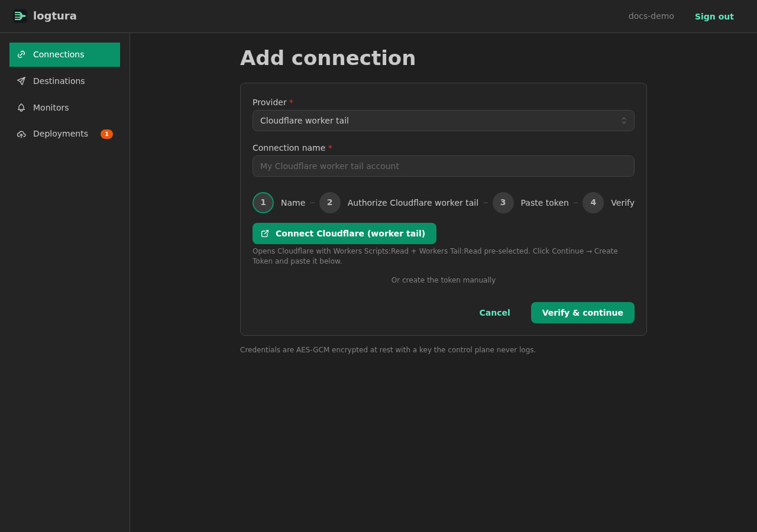Sign out of the account
The height and width of the screenshot is (532, 757).
click(714, 17)
